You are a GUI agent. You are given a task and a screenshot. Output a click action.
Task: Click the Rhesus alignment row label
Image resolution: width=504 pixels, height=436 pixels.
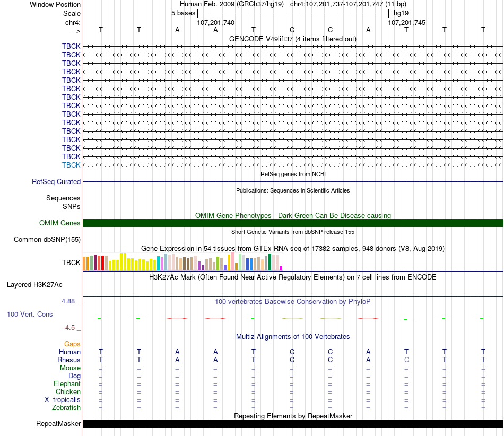point(69,360)
